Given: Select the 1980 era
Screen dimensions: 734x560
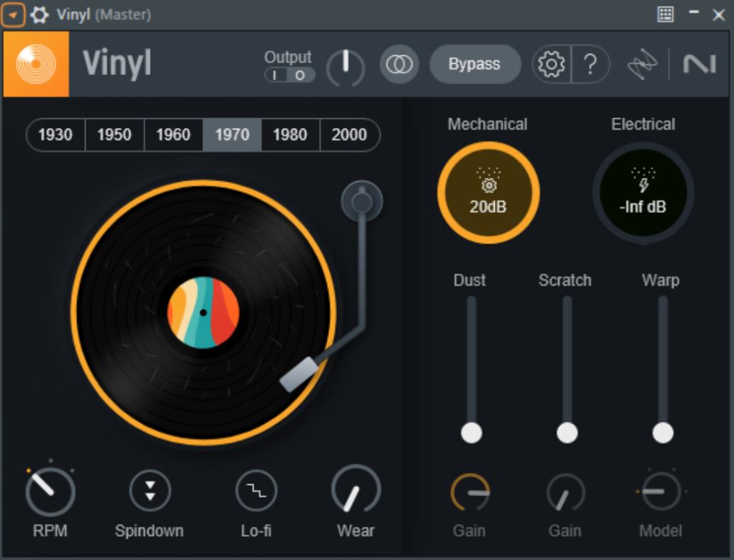Looking at the screenshot, I should (290, 135).
